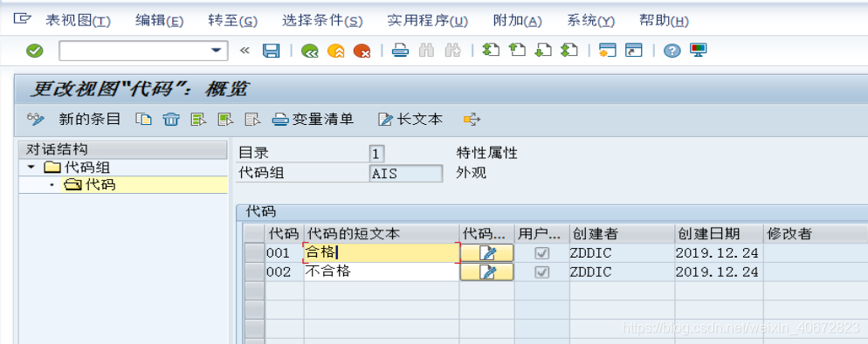Click the 变量清单 print button
The image size is (868, 344).
313,119
